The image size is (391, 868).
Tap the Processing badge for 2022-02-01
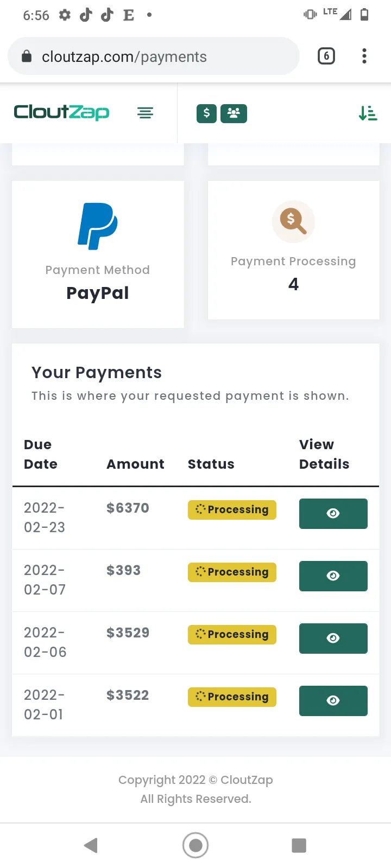click(x=232, y=697)
